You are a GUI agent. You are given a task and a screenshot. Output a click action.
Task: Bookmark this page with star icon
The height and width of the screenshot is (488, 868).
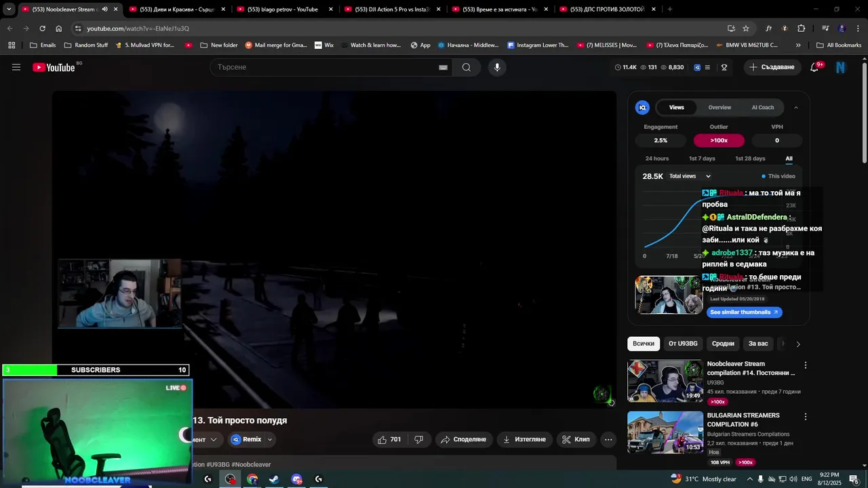pyautogui.click(x=746, y=28)
